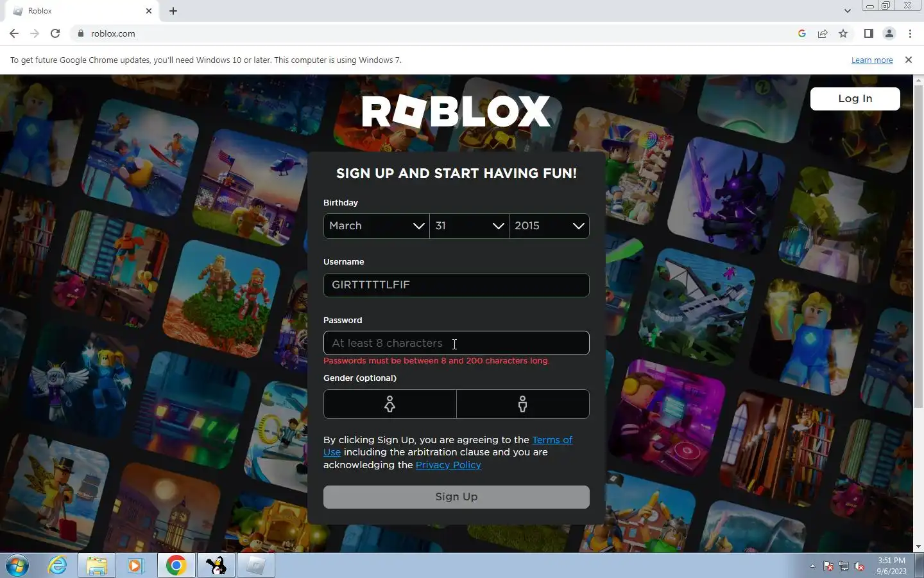Viewport: 924px width, 578px height.
Task: Expand the birthday day dropdown showing 31
Action: click(469, 226)
